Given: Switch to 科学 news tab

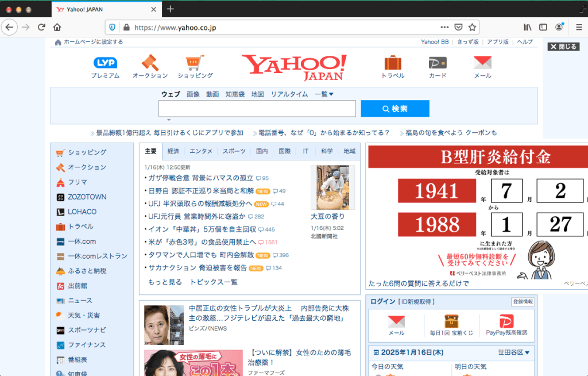Looking at the screenshot, I should pyautogui.click(x=327, y=151).
